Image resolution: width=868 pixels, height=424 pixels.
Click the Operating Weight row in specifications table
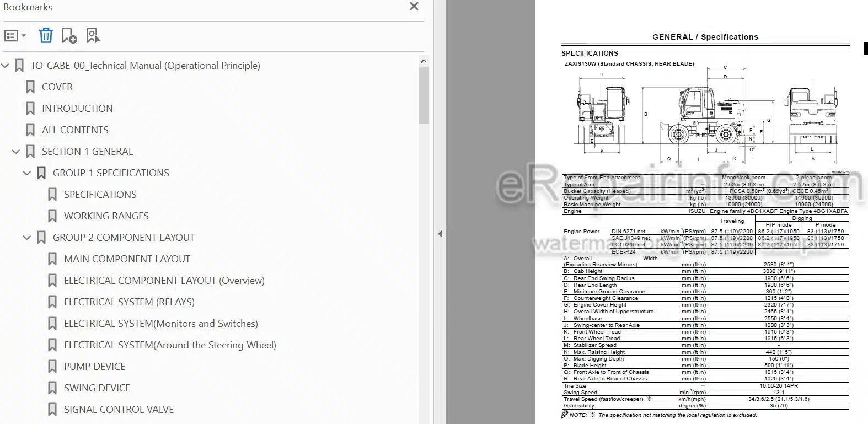point(705,197)
